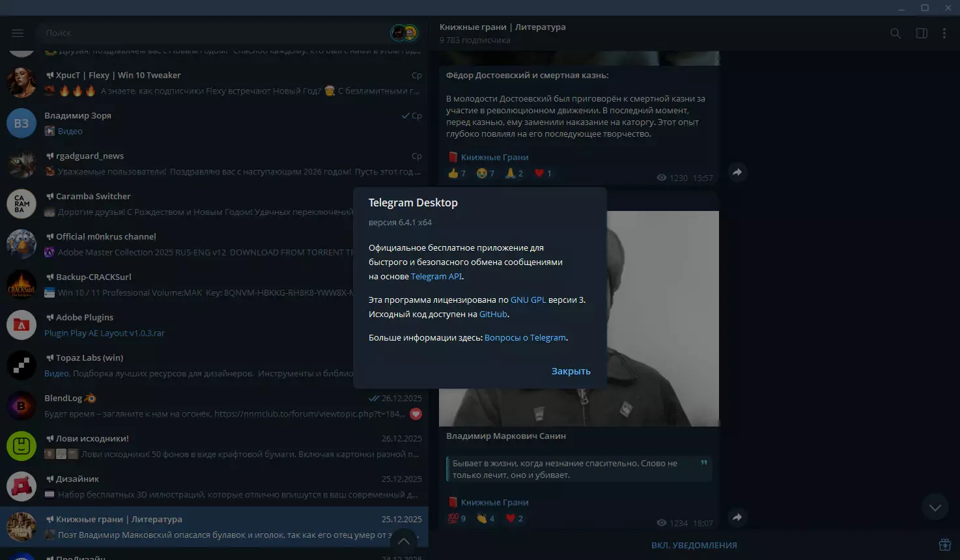Screen dimensions: 960x560
Task: Open the account avatars in the search bar
Action: [x=404, y=33]
